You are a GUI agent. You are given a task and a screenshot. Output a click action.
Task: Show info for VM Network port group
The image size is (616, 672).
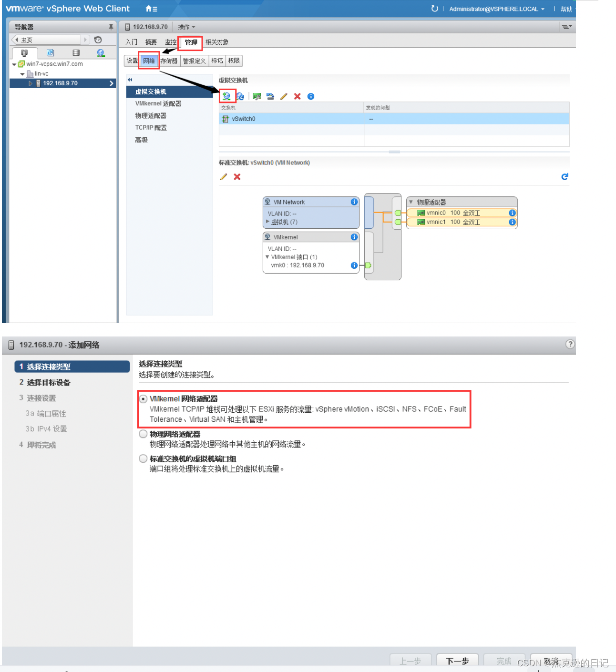354,202
